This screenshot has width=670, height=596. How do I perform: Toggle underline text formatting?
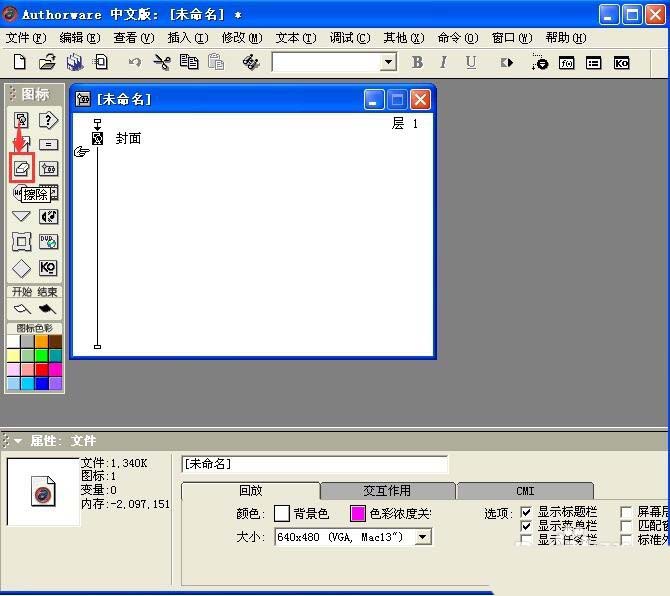(x=471, y=63)
